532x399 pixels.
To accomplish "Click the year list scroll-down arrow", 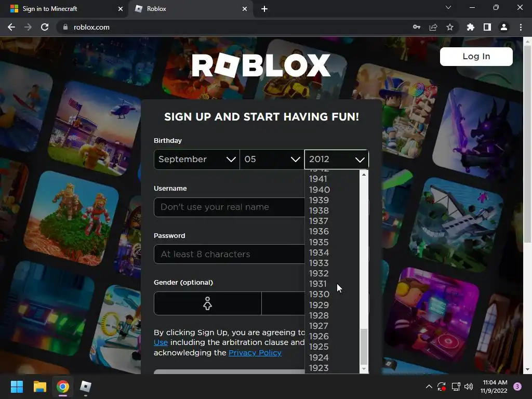I will [x=364, y=369].
